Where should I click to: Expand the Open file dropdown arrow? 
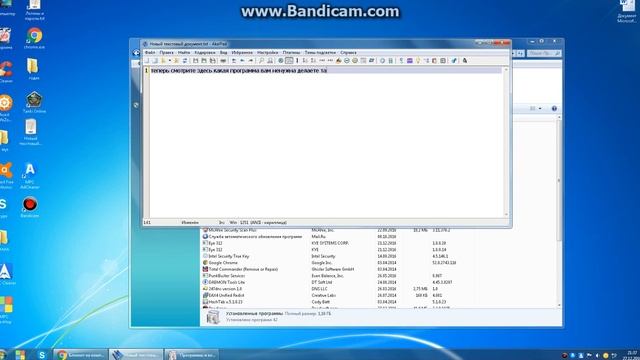pos(169,61)
